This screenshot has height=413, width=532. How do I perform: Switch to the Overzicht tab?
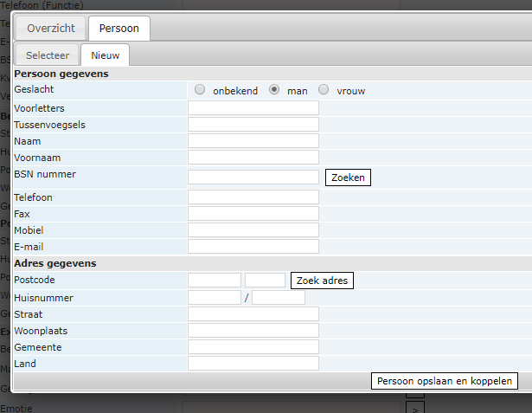tap(51, 29)
